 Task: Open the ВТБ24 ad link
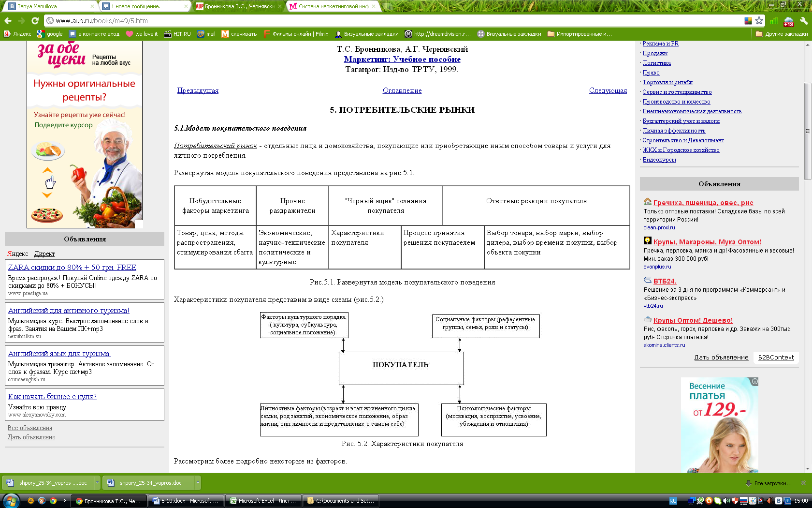tap(665, 281)
